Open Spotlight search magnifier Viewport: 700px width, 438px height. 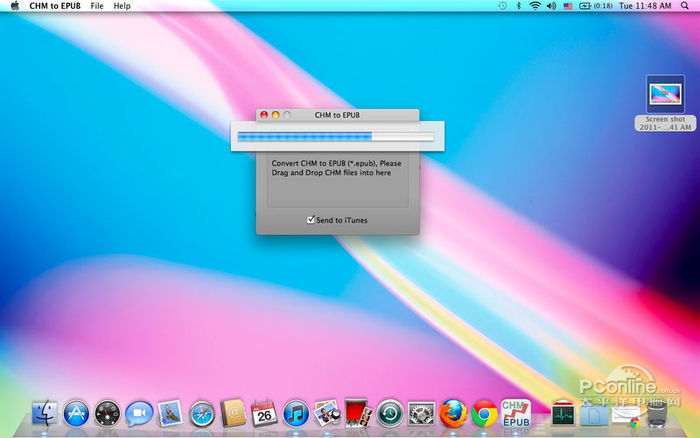pos(685,6)
